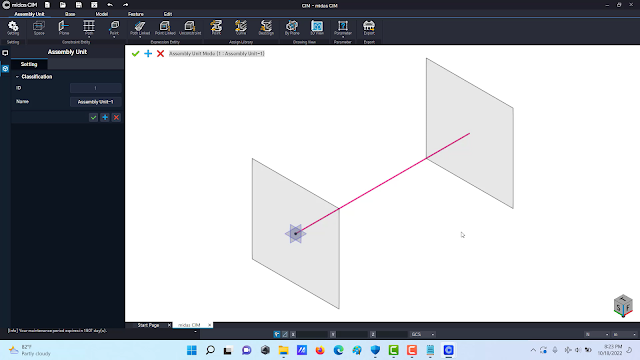Click the X coordinate input field
Viewport: 640px width, 360px height.
click(x=312, y=334)
